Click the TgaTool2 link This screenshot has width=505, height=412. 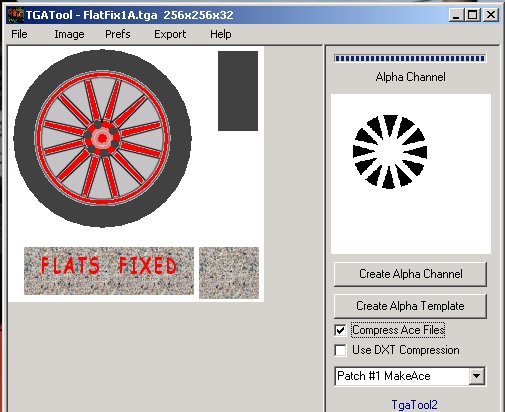click(x=414, y=405)
